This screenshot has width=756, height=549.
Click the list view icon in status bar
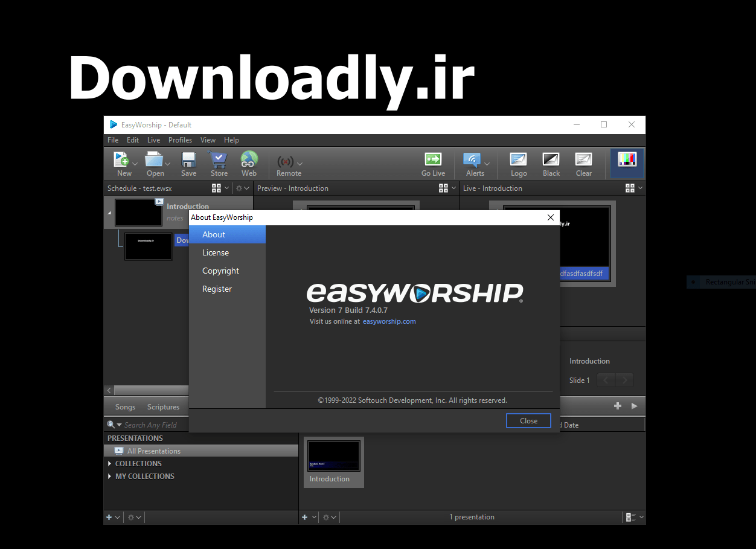pyautogui.click(x=631, y=518)
